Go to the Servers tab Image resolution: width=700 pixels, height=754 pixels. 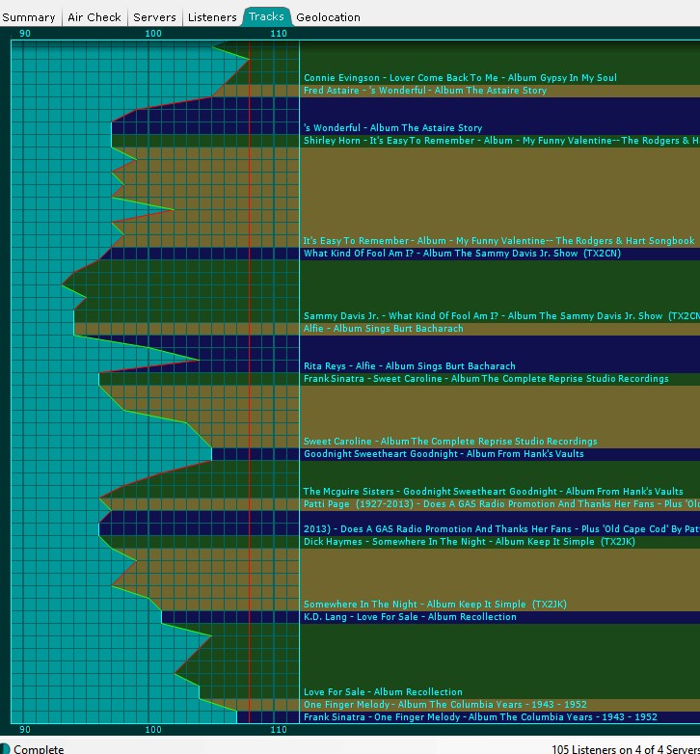pos(154,16)
